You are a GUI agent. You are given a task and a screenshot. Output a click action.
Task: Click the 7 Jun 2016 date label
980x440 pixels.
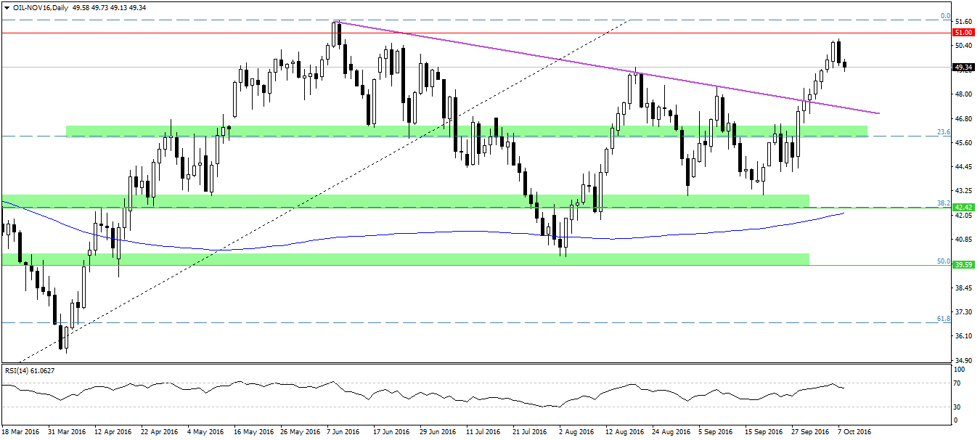pyautogui.click(x=343, y=431)
